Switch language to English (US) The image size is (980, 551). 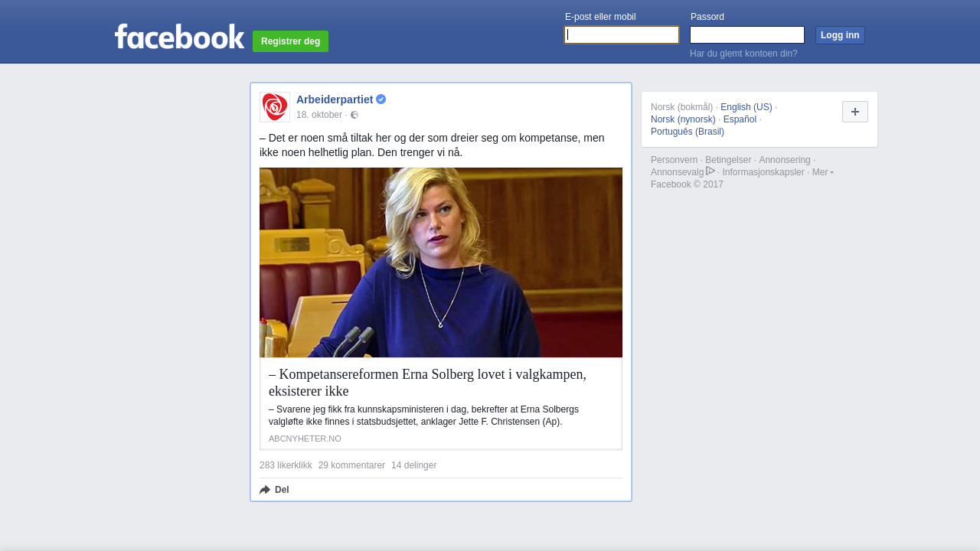click(746, 107)
